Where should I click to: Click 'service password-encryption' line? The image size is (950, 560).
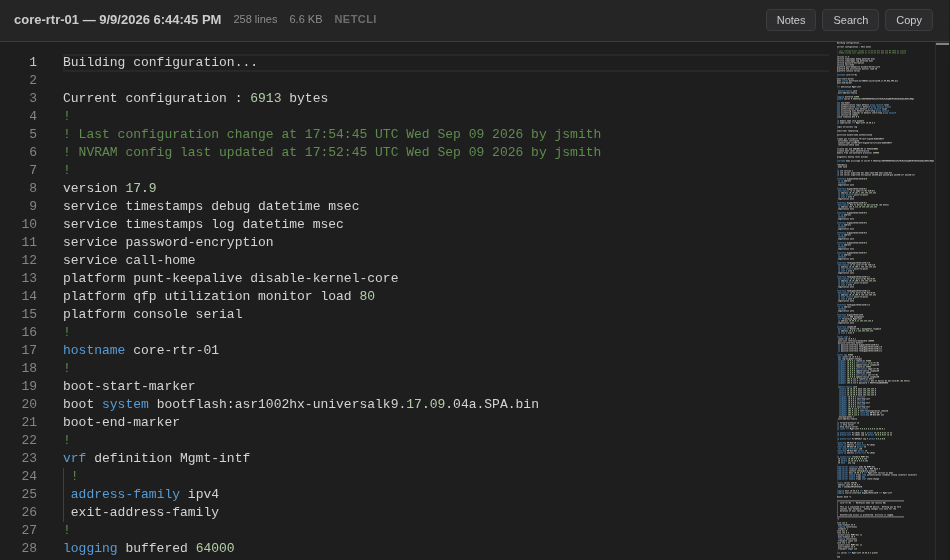(168, 242)
